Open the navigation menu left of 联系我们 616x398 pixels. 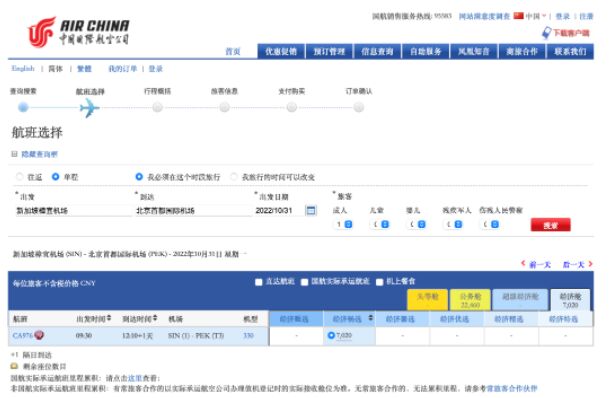tap(522, 51)
